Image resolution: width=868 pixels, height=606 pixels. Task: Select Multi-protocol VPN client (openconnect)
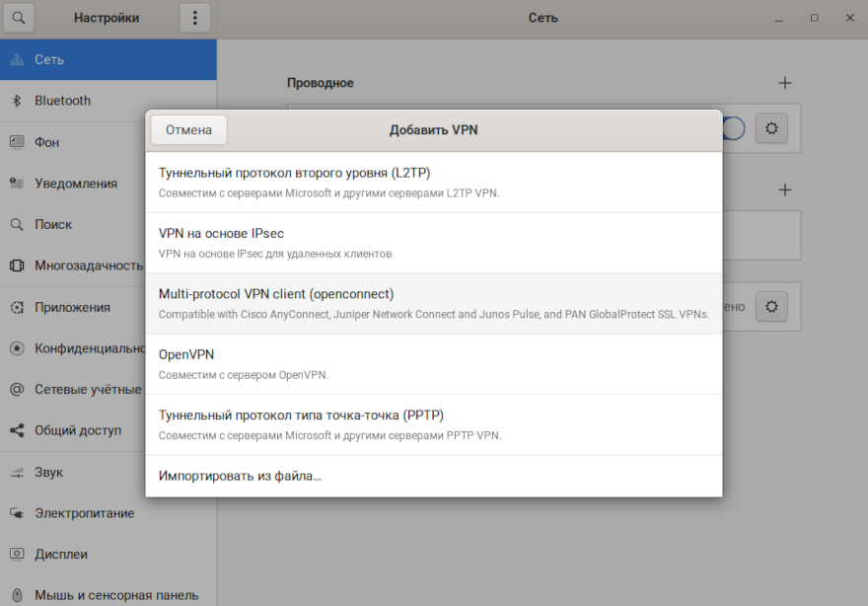(433, 303)
